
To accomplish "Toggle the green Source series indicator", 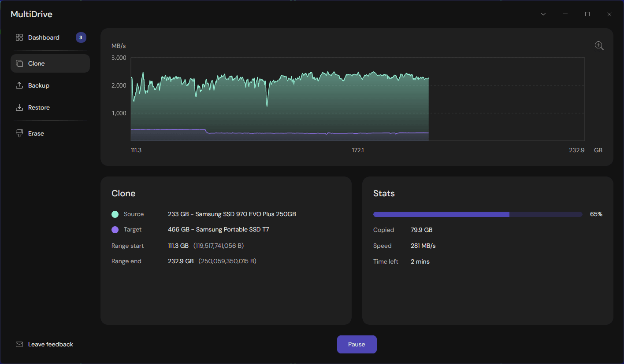I will coord(115,214).
